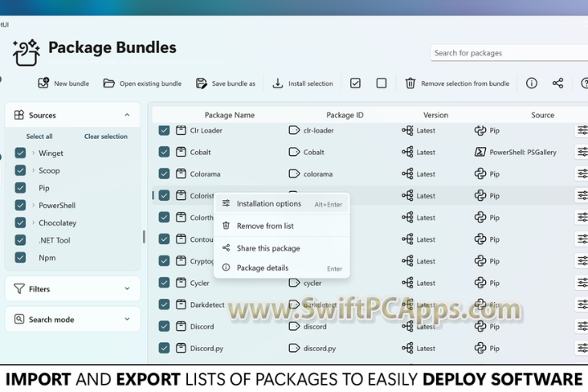The height and width of the screenshot is (392, 588).
Task: Click the 'PowerShell: PSGallery' source text
Action: click(x=523, y=152)
